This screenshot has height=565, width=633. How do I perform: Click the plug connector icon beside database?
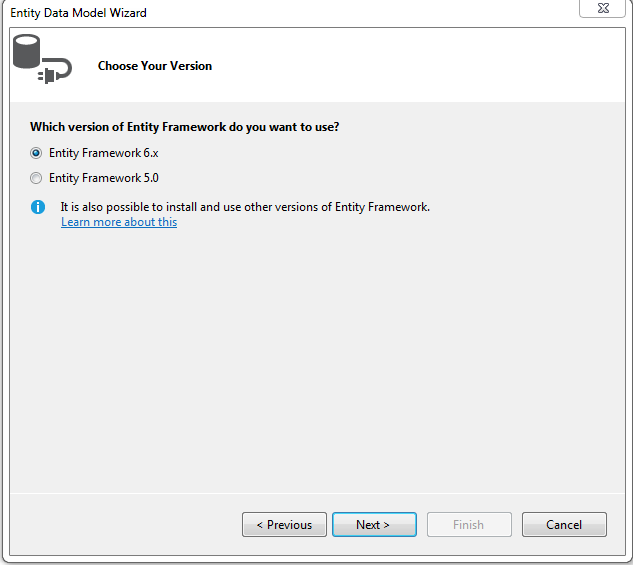pos(55,71)
